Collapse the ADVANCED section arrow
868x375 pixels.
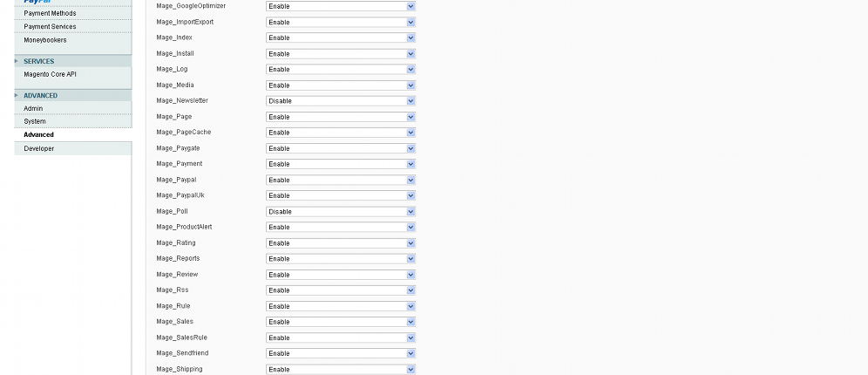point(17,95)
